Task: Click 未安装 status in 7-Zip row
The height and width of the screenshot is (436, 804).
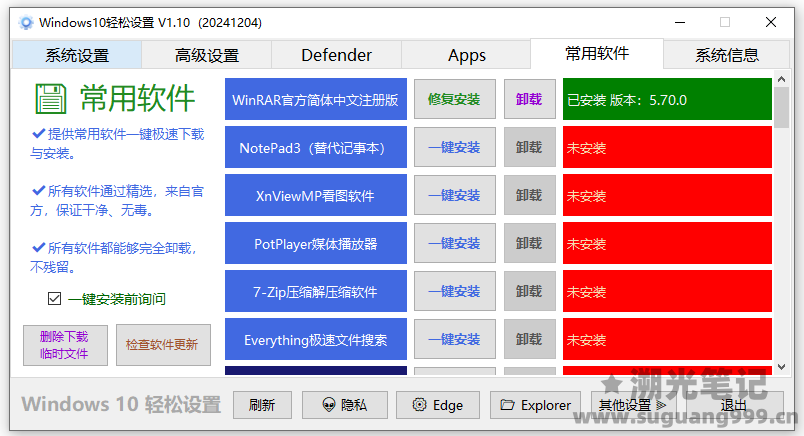Action: point(667,291)
